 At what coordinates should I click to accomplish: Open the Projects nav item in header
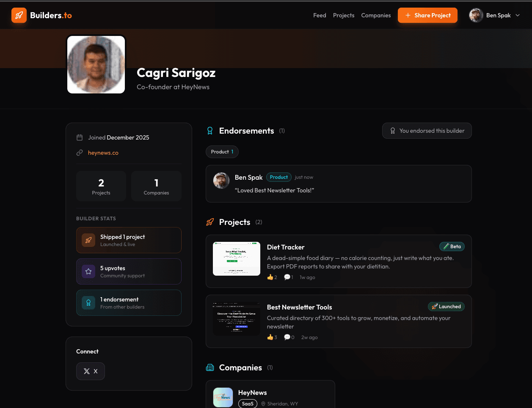(x=344, y=15)
